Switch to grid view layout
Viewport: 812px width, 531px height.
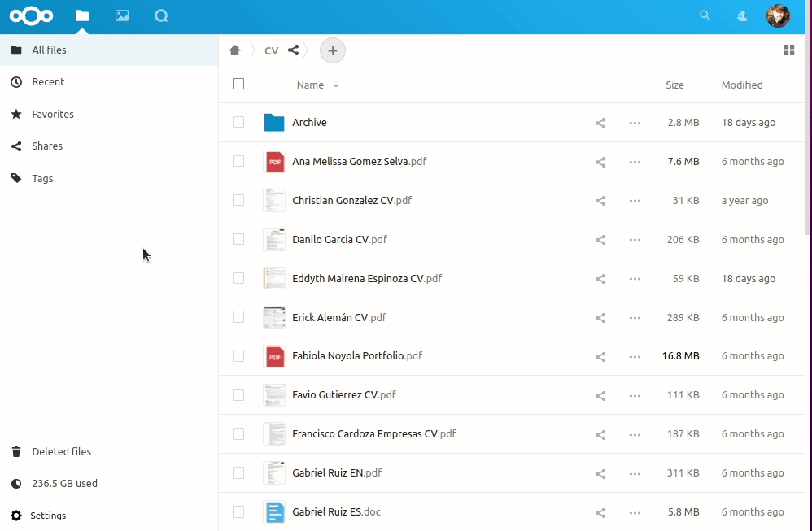[788, 50]
